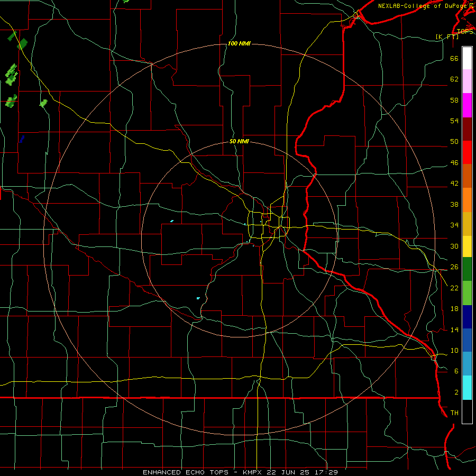This screenshot has height=476, width=476.
Task: Select the dark orange legend swatch
Action: click(x=467, y=176)
